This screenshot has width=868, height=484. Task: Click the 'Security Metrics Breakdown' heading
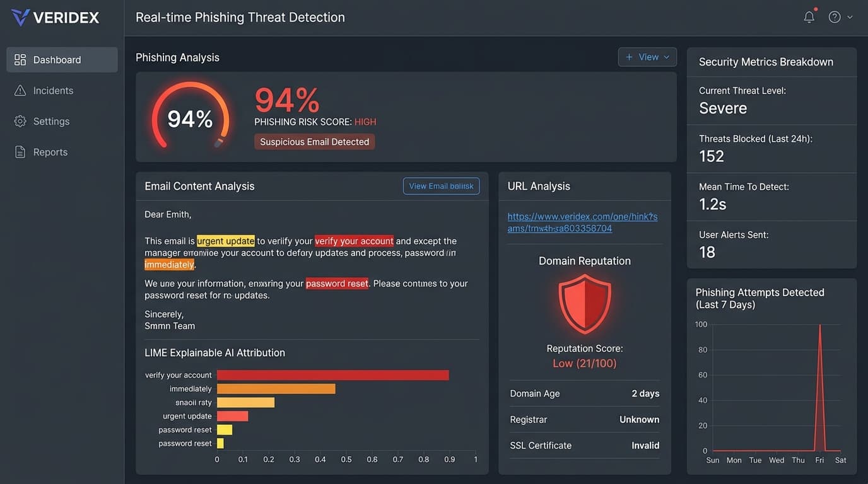point(766,62)
